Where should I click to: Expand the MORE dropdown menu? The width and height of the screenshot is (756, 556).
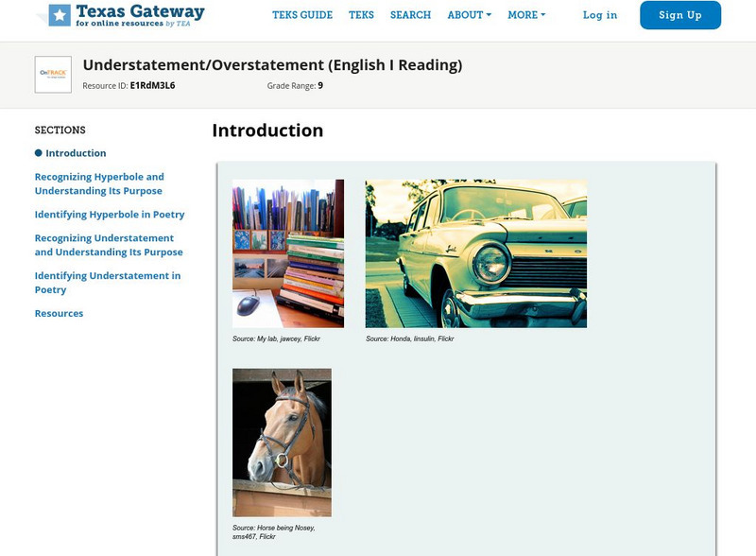pyautogui.click(x=525, y=15)
